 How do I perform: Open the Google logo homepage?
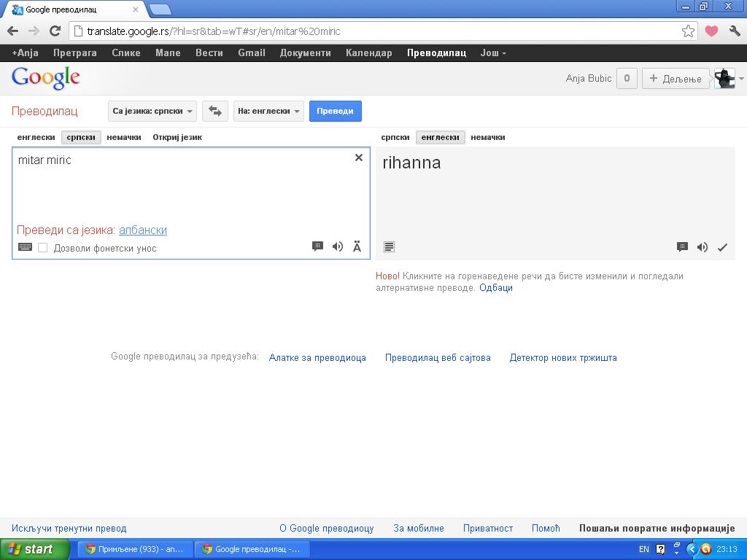tap(46, 77)
